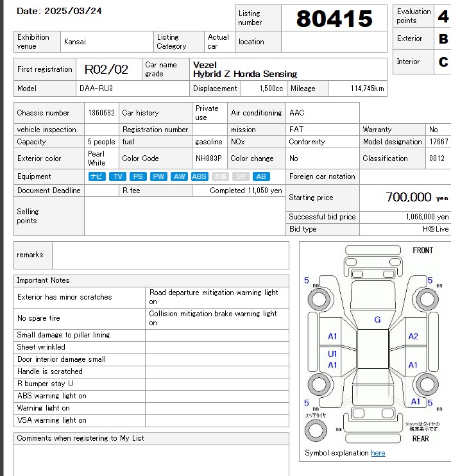Click note 'Handle is scratched'

coord(50,371)
